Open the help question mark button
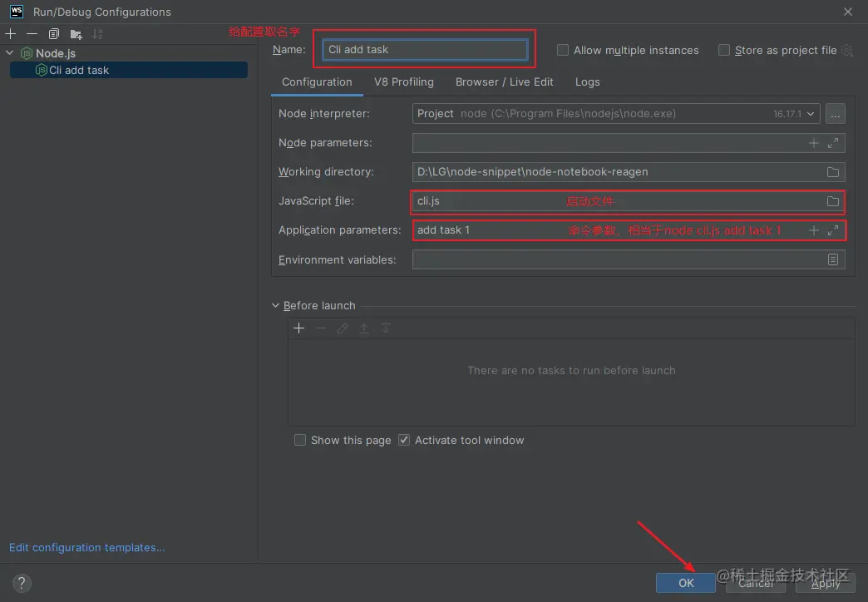This screenshot has width=868, height=602. (x=22, y=583)
